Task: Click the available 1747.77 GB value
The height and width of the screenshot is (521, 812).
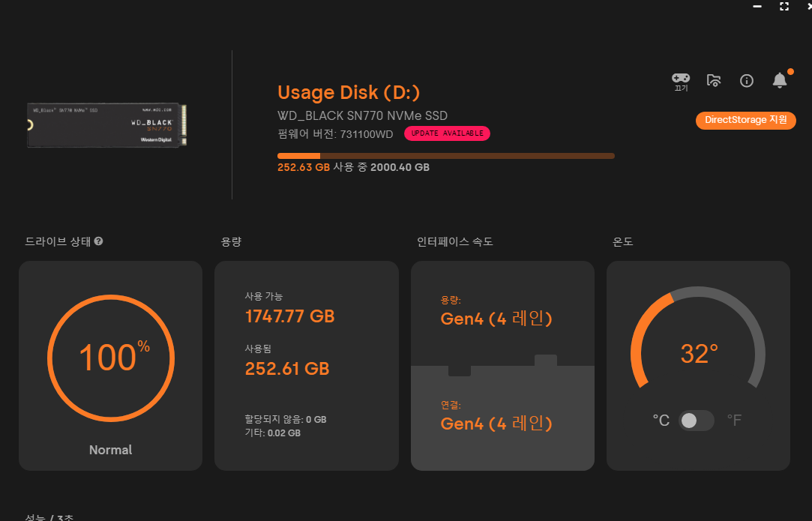Action: (x=289, y=316)
